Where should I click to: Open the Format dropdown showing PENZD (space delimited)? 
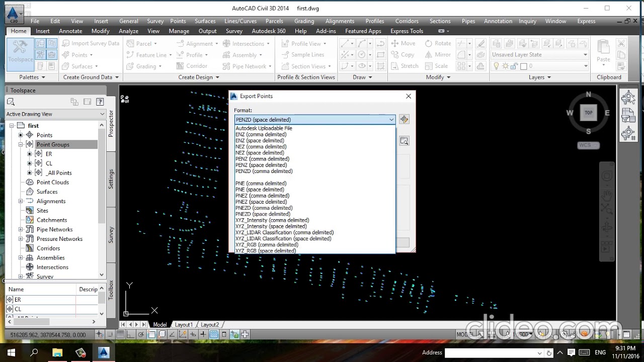[315, 120]
